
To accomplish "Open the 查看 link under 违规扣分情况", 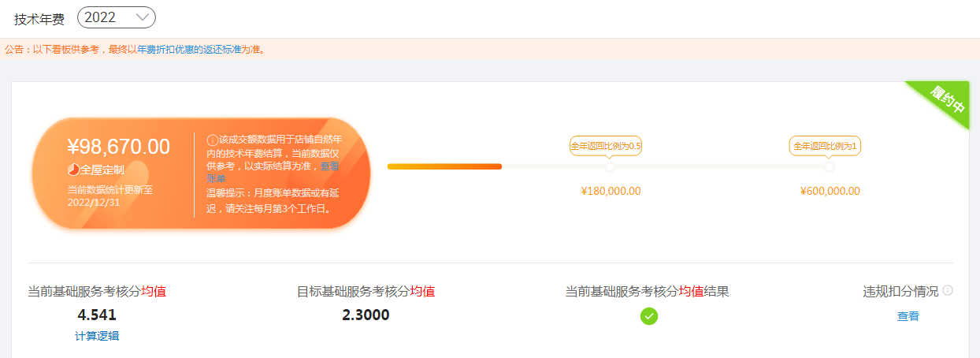I will click(908, 316).
